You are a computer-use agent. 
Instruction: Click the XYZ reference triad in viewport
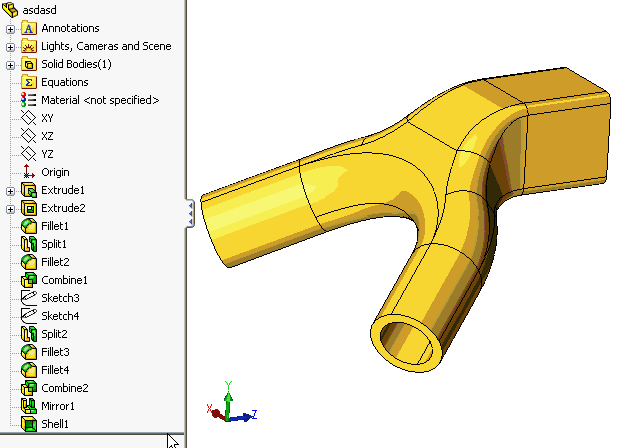tap(231, 402)
